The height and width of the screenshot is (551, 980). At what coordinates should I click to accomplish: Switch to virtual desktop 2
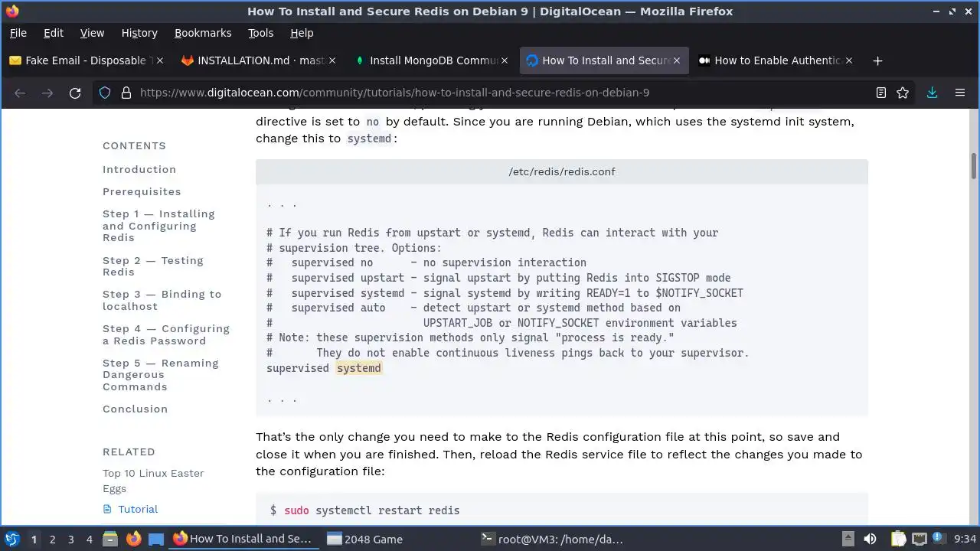point(52,539)
